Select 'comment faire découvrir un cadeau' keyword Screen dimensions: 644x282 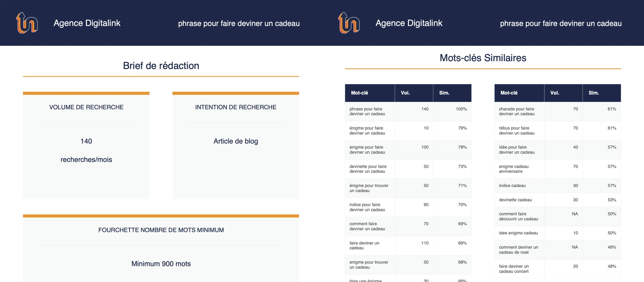519,217
